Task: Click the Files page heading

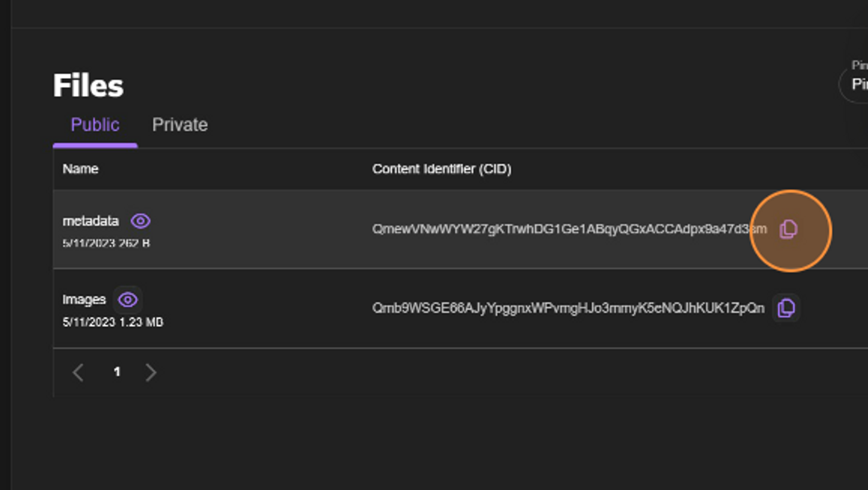Action: tap(89, 86)
